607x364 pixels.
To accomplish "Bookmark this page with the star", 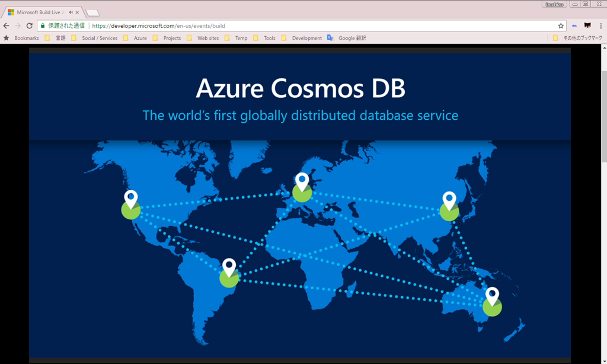I will point(561,26).
